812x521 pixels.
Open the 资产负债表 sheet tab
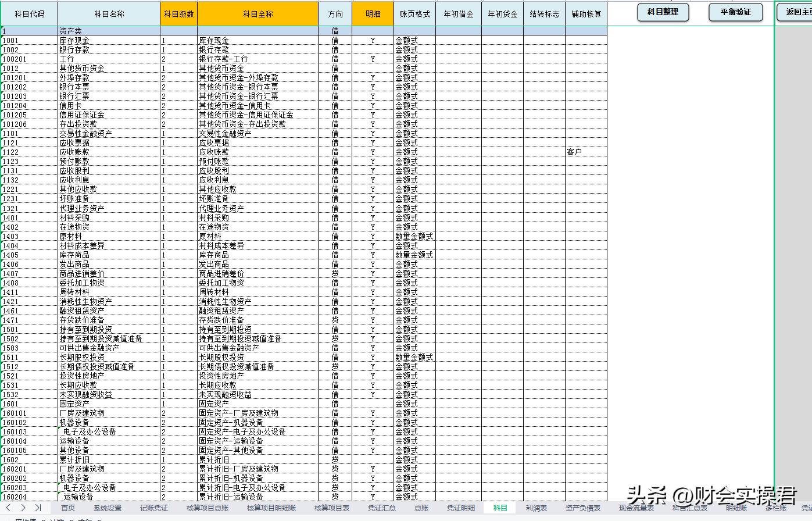[582, 507]
